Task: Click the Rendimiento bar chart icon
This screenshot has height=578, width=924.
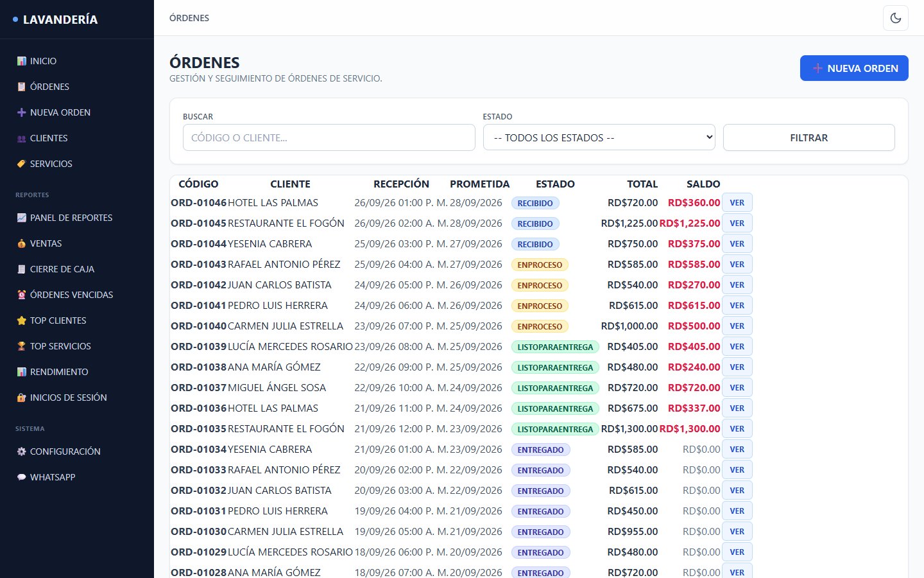Action: tap(22, 372)
